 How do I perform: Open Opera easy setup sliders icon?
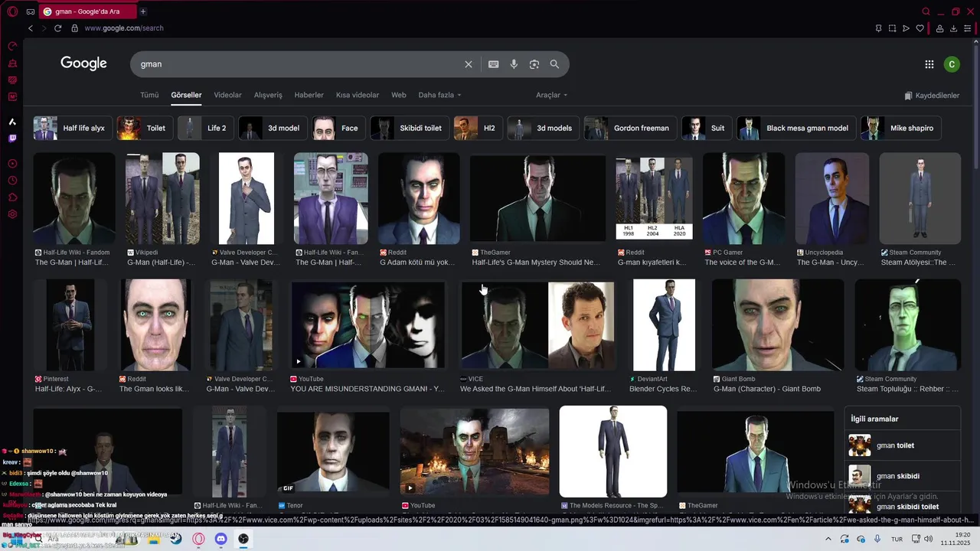[968, 28]
